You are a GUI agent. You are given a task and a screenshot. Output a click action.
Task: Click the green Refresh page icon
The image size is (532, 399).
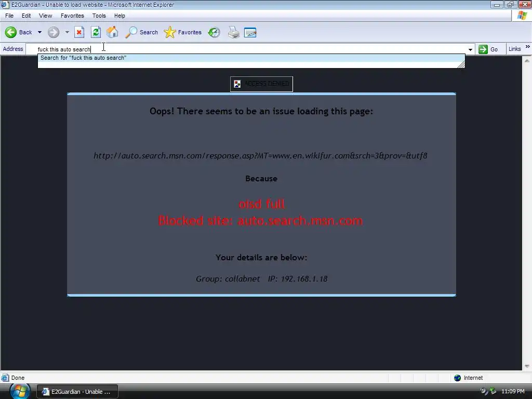click(96, 32)
